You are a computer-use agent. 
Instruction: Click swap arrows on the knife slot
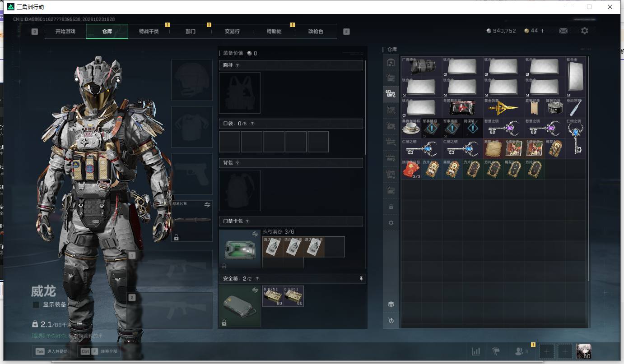tap(207, 205)
